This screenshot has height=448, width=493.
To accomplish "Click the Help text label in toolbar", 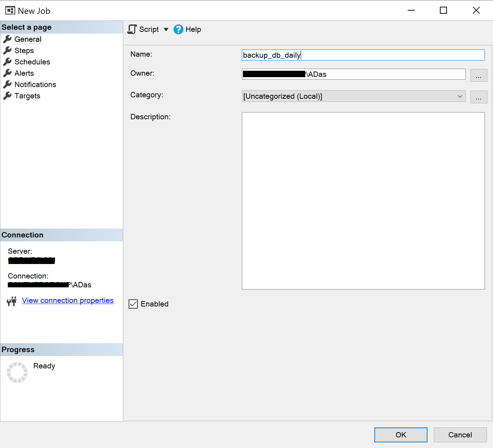I will [x=193, y=29].
